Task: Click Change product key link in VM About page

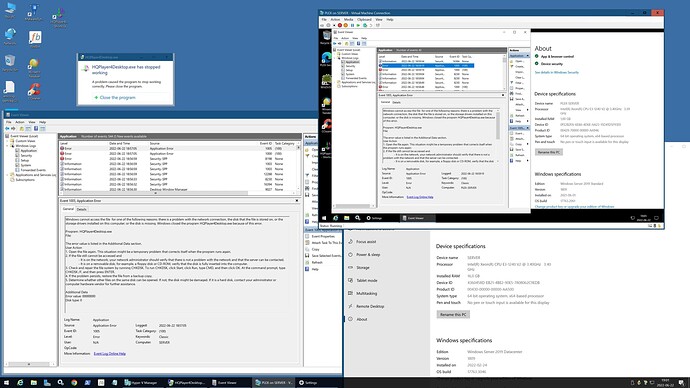Action: coord(574,206)
